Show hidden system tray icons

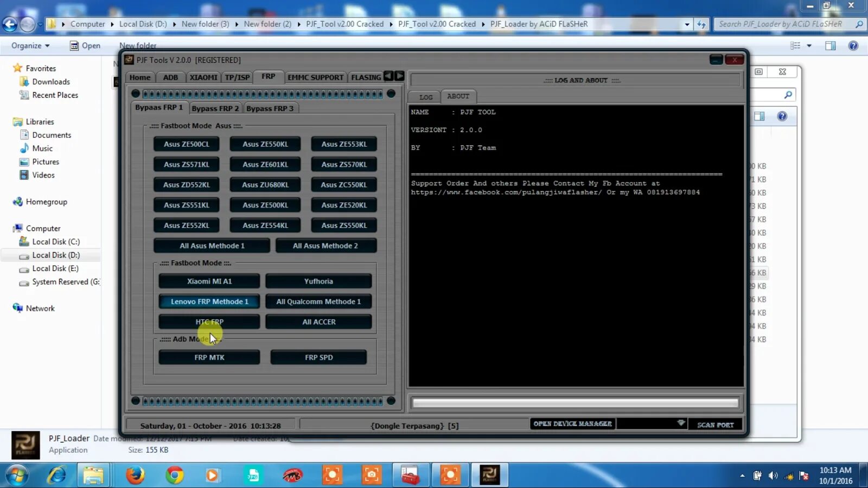(x=742, y=476)
